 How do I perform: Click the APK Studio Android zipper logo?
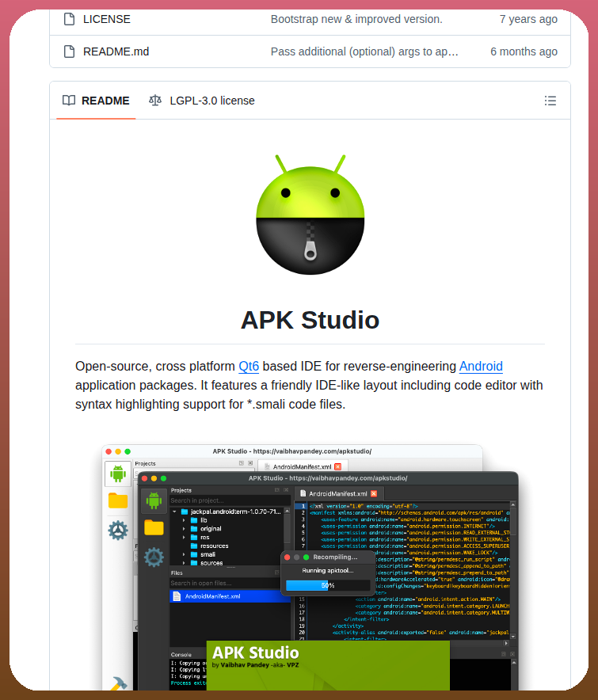click(310, 215)
